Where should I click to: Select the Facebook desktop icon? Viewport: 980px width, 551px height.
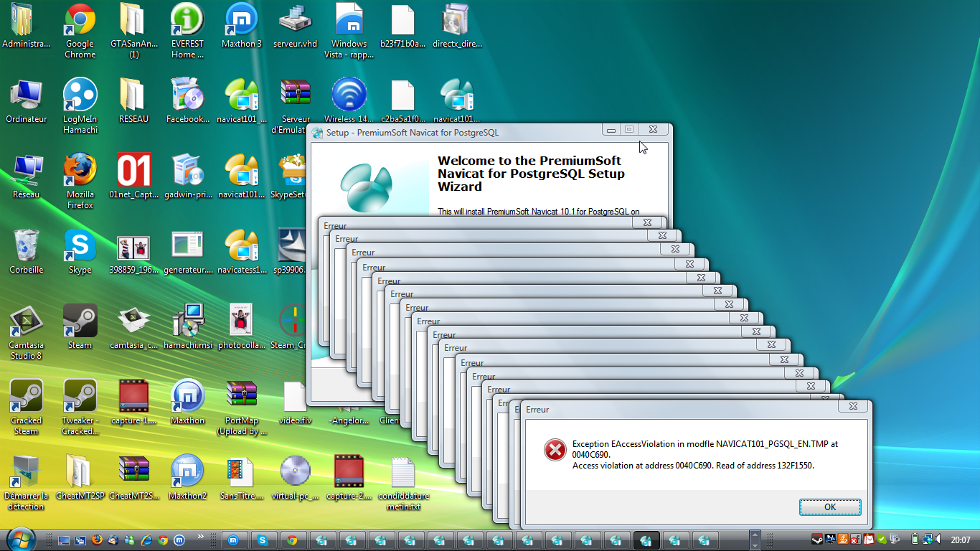pos(187,101)
